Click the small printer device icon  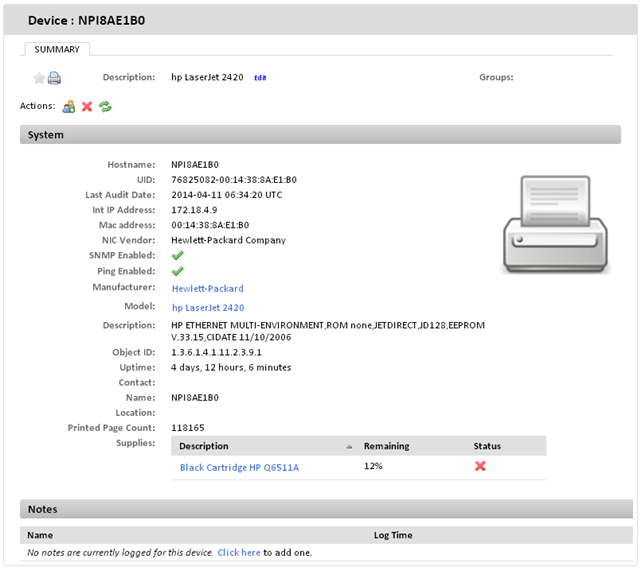54,78
